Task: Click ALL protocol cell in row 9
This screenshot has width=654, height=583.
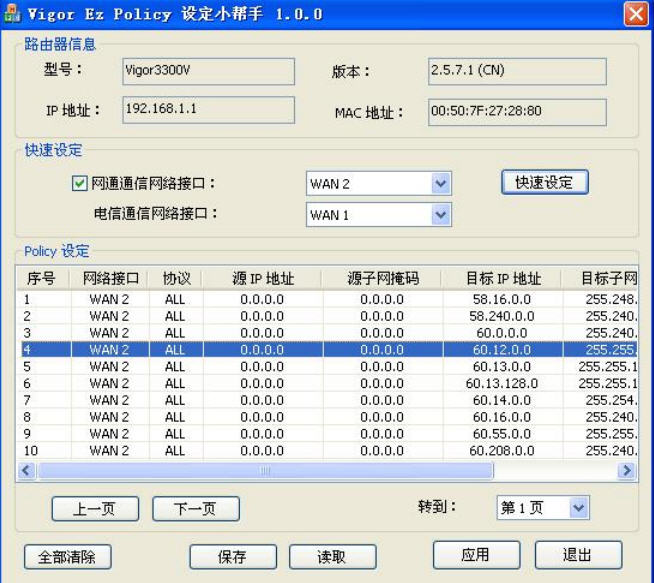Action: coord(175,434)
